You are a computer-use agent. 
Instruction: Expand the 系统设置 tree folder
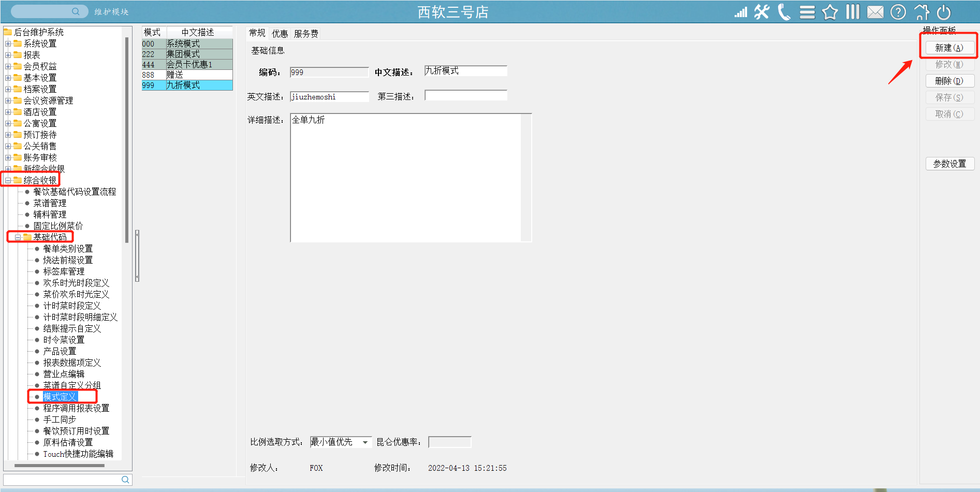point(8,44)
